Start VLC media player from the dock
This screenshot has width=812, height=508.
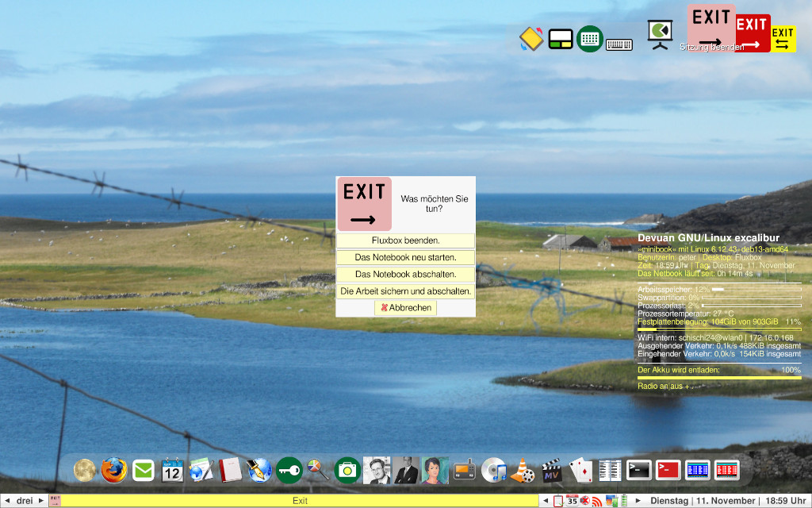522,469
